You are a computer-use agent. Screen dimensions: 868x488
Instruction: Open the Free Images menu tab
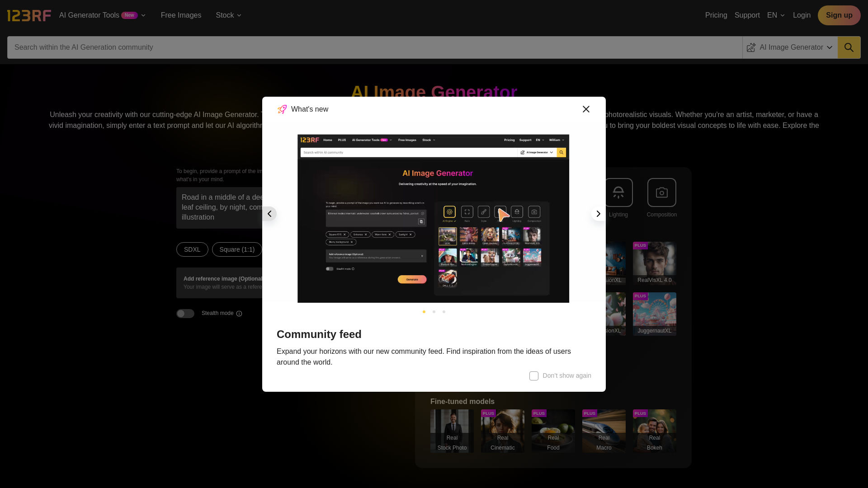tap(181, 15)
